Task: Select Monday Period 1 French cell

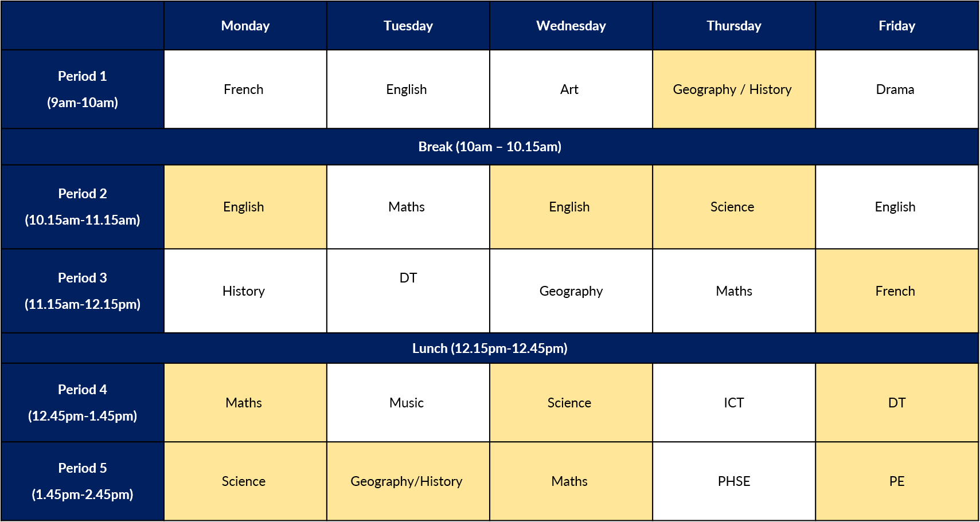Action: pyautogui.click(x=245, y=89)
